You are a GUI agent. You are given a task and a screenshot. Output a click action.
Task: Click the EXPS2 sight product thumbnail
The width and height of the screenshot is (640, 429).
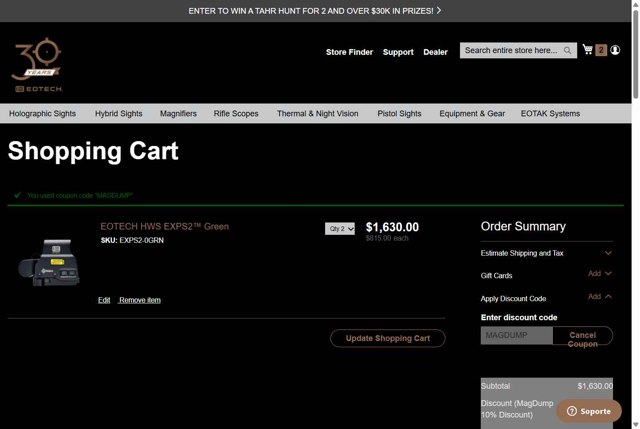pyautogui.click(x=49, y=262)
